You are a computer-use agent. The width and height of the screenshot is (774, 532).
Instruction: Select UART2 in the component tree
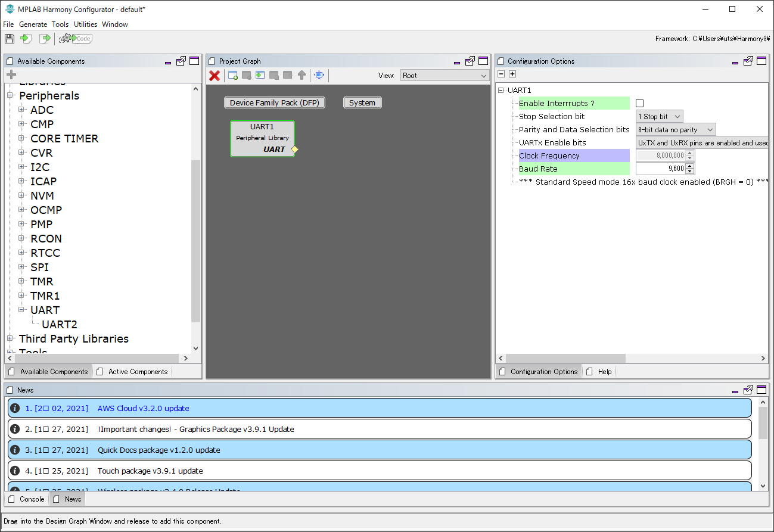pyautogui.click(x=60, y=325)
